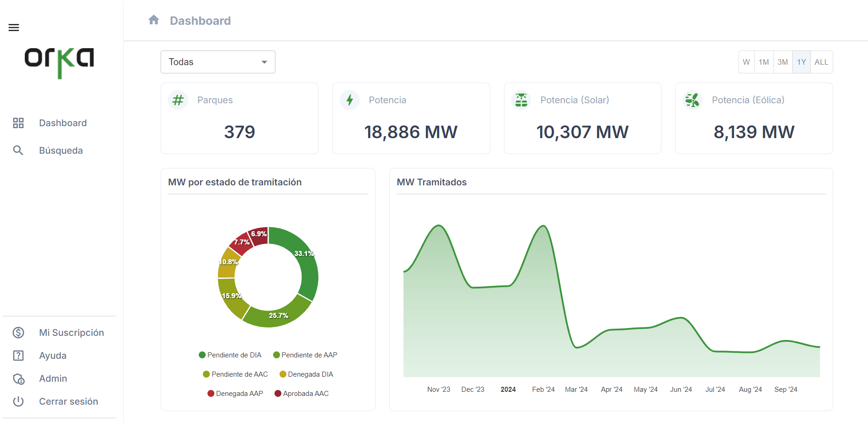Click the Mar '24 axis label
This screenshot has width=868, height=423.
pos(577,390)
